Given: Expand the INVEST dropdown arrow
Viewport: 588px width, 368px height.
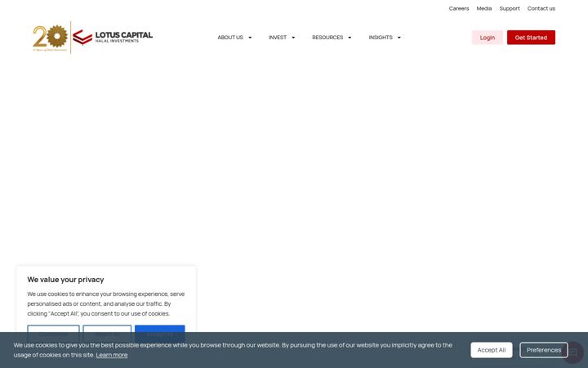Looking at the screenshot, I should click(293, 38).
